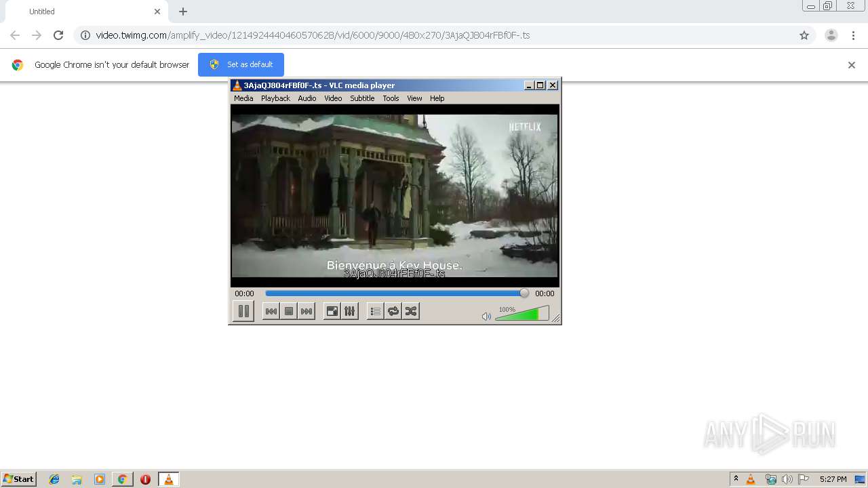This screenshot has height=488, width=868.
Task: Open the Windows Start menu
Action: 18,479
